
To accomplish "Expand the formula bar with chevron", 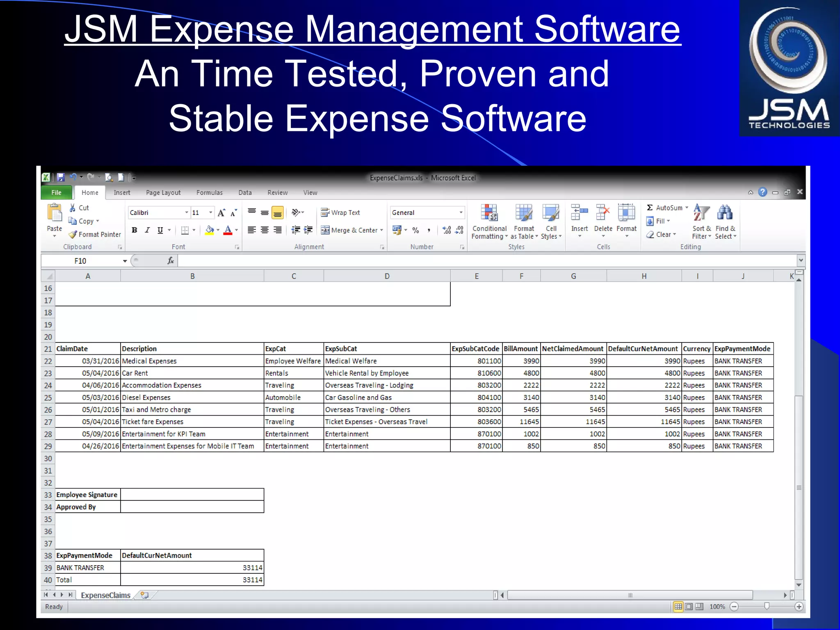I will [x=801, y=260].
